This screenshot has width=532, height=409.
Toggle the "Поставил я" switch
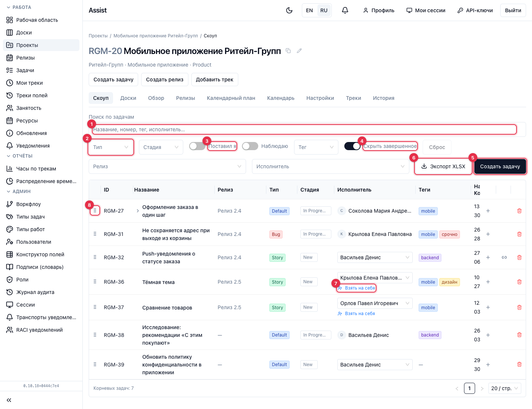pos(197,146)
